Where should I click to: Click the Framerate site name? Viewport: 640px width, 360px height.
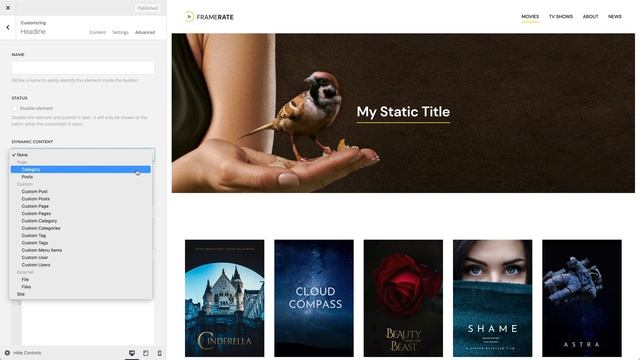coord(215,17)
